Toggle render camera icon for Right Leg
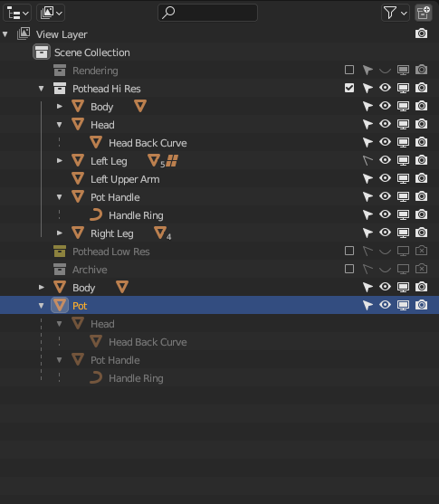The image size is (439, 504). (421, 233)
